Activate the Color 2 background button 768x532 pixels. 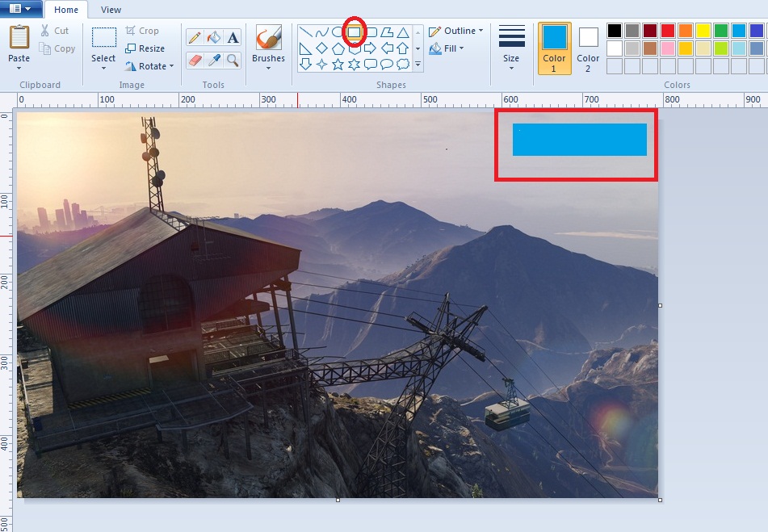[x=588, y=48]
